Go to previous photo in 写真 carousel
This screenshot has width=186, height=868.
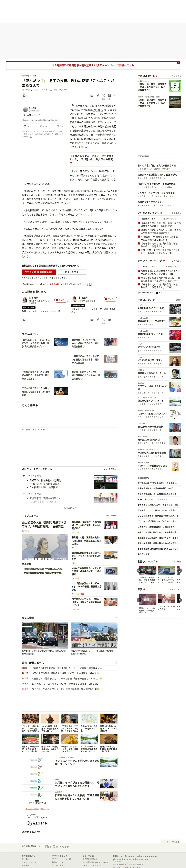tap(139, 600)
